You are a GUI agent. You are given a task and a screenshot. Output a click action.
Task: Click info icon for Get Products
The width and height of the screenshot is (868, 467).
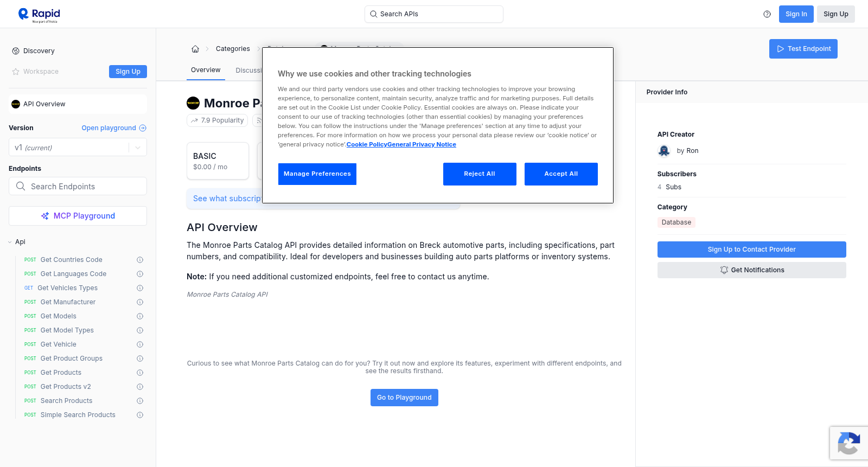(x=140, y=373)
